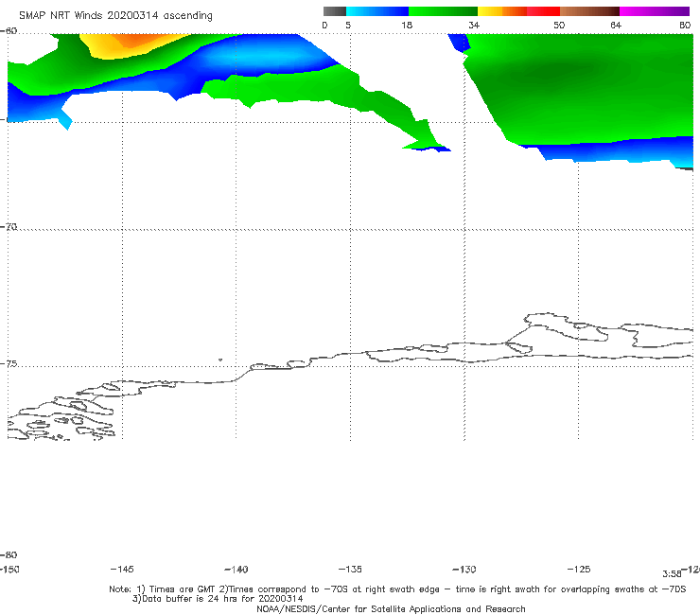Click the longitude label "-130"
Screen dimensions: 700x615
click(464, 569)
